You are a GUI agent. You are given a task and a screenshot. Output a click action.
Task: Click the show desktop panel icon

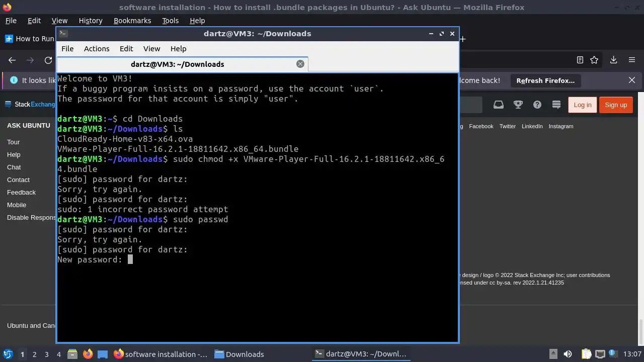pos(103,354)
